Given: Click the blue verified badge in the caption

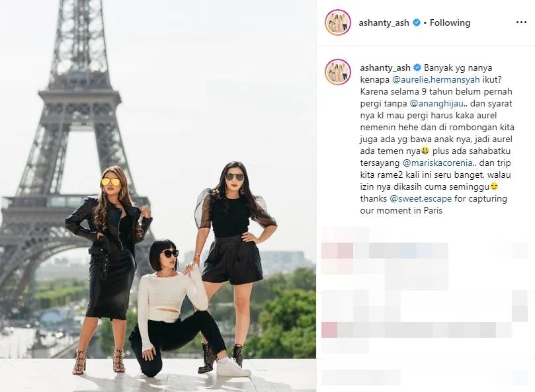Looking at the screenshot, I should [417, 67].
